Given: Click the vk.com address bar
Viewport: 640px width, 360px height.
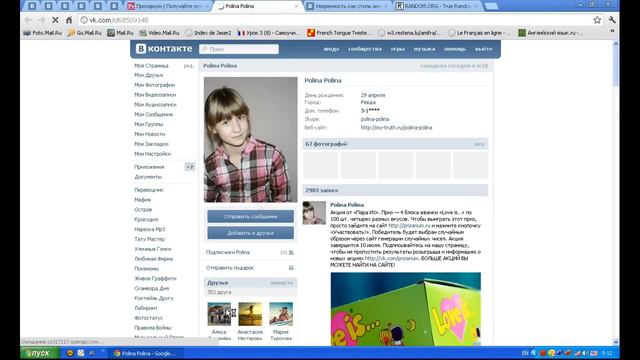Looking at the screenshot, I should [x=335, y=20].
